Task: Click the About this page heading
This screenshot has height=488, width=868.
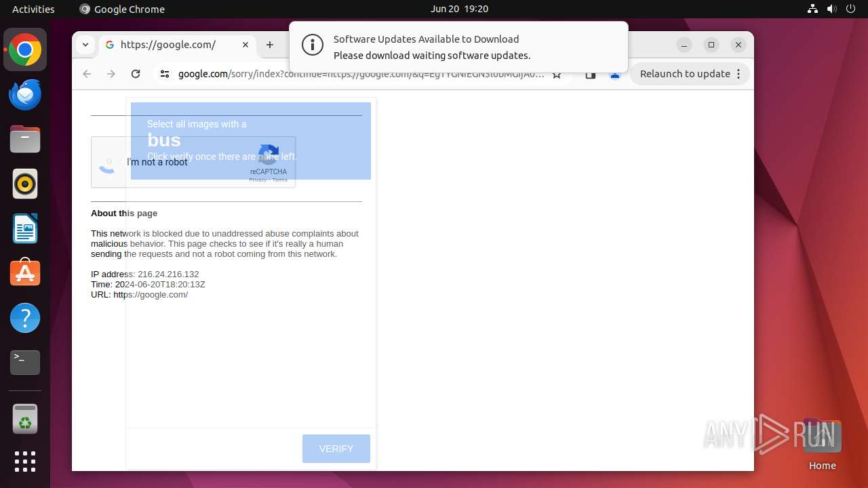Action: (124, 213)
